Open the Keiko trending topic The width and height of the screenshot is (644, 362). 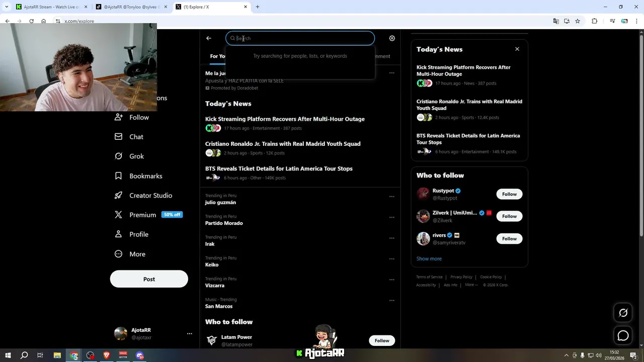(212, 264)
